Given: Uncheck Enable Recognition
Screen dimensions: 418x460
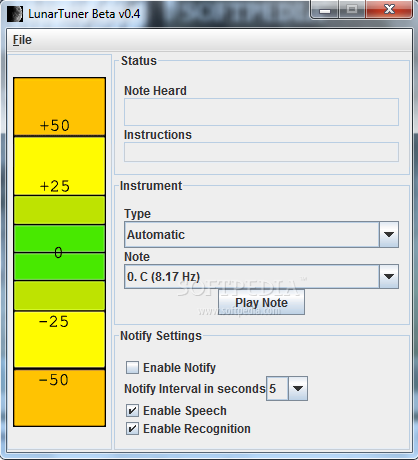Looking at the screenshot, I should (132, 429).
